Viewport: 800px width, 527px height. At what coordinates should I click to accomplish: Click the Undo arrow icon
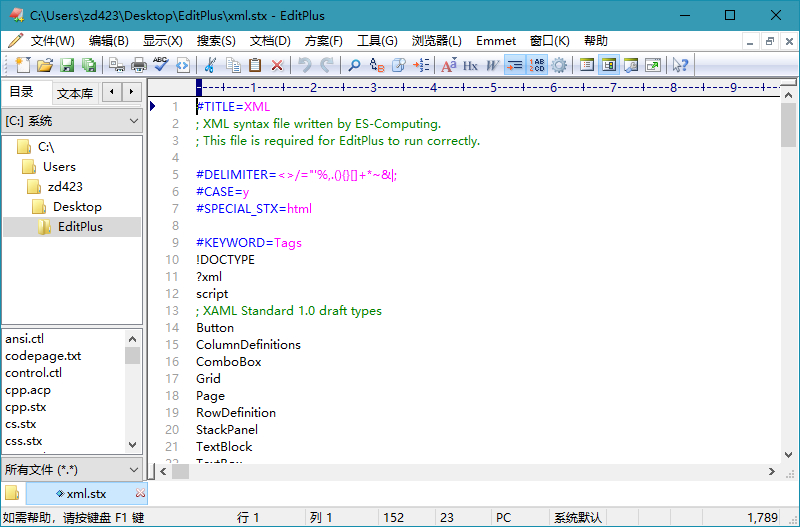pos(305,65)
